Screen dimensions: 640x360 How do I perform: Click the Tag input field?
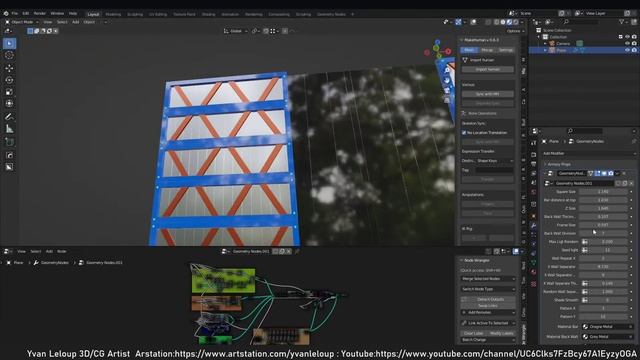(495, 170)
